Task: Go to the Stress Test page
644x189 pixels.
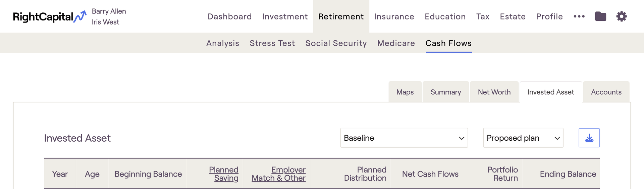Action: 272,43
